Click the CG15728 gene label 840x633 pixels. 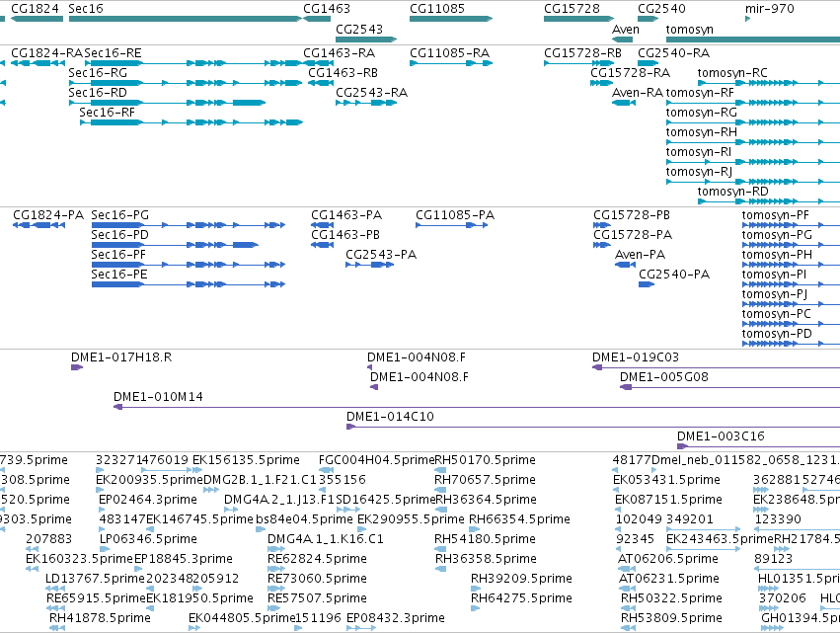pyautogui.click(x=572, y=9)
